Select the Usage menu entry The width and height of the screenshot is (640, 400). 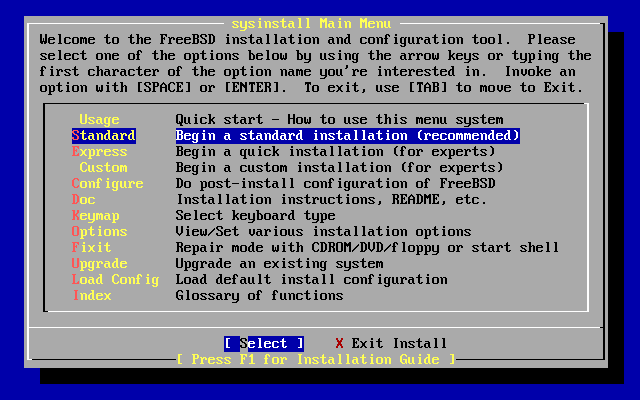pos(99,120)
